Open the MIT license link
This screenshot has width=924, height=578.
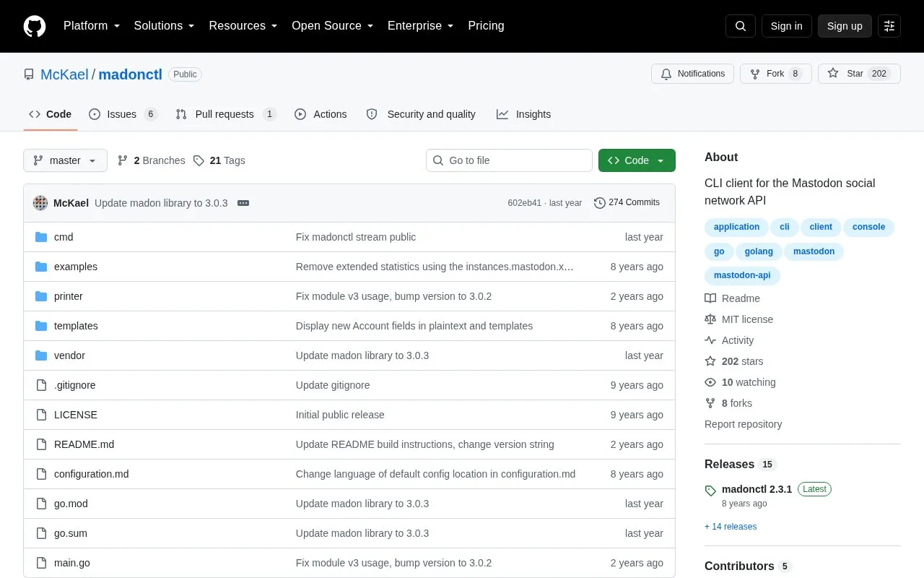[739, 319]
